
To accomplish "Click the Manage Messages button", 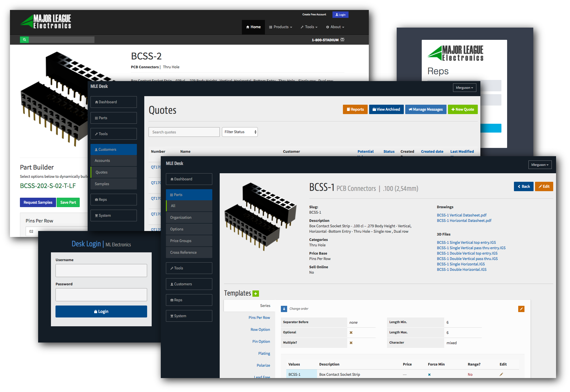I will point(426,109).
